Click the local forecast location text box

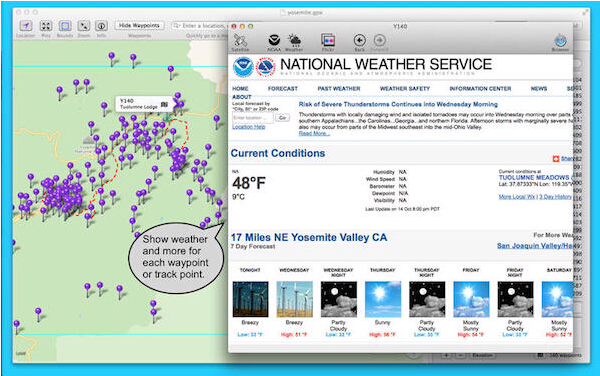pyautogui.click(x=253, y=118)
